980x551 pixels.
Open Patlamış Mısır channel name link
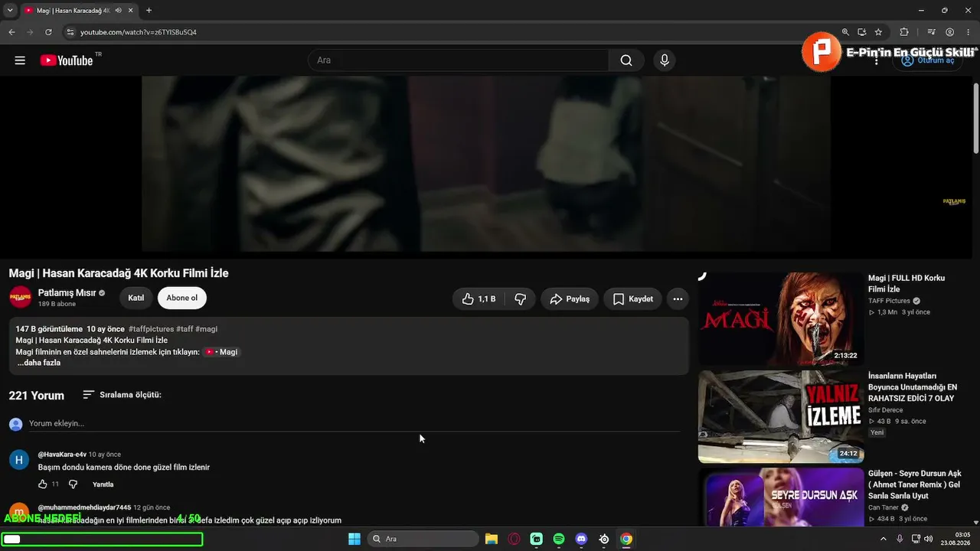tap(67, 293)
